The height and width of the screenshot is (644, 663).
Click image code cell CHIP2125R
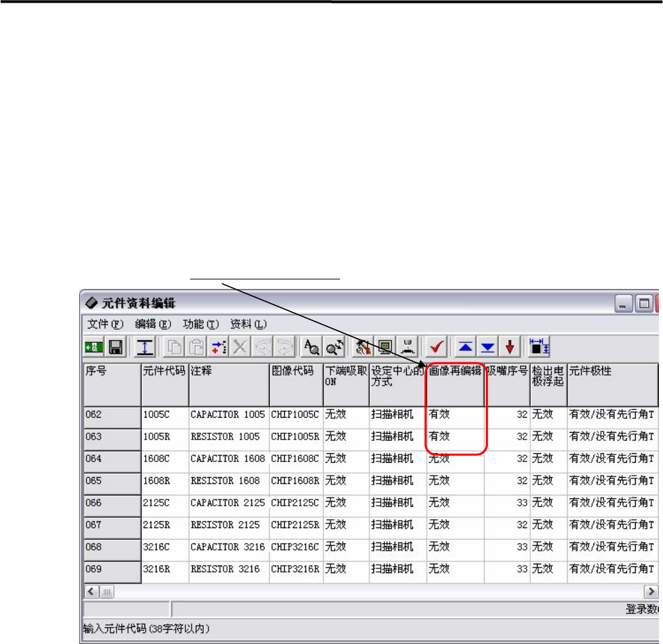(x=296, y=527)
